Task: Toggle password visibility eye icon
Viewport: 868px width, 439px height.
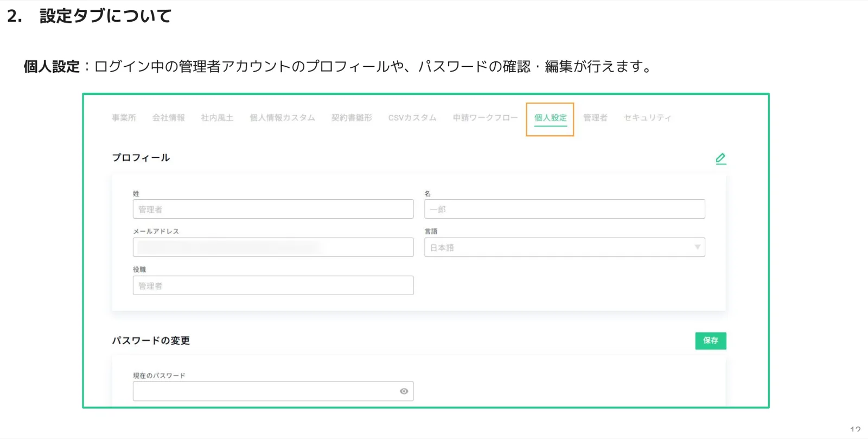Action: (x=404, y=391)
